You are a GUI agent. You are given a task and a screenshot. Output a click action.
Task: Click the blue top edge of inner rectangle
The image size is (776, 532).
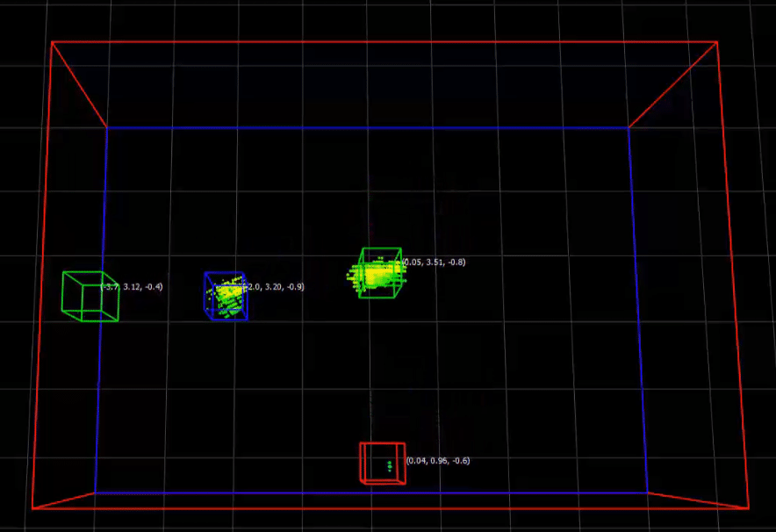369,127
